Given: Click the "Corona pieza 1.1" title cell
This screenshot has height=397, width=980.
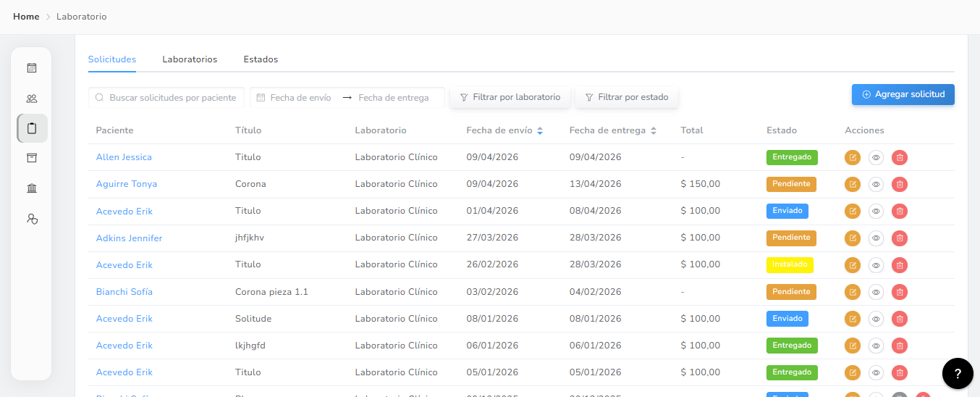Looking at the screenshot, I should click(x=271, y=292).
